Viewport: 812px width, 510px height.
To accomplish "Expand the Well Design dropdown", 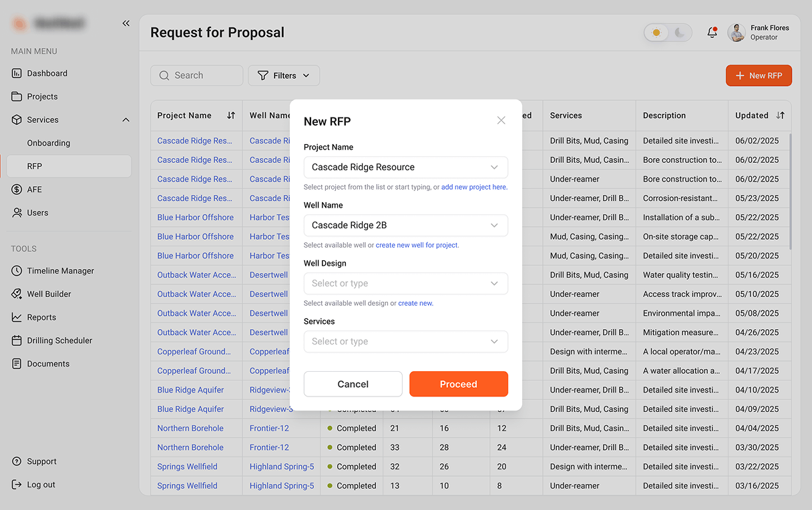I will (405, 284).
